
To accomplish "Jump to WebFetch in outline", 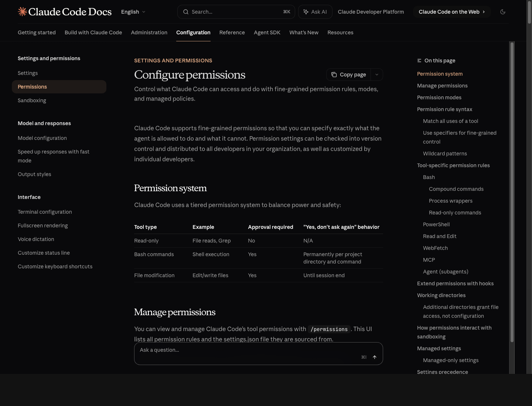I will coord(435,248).
